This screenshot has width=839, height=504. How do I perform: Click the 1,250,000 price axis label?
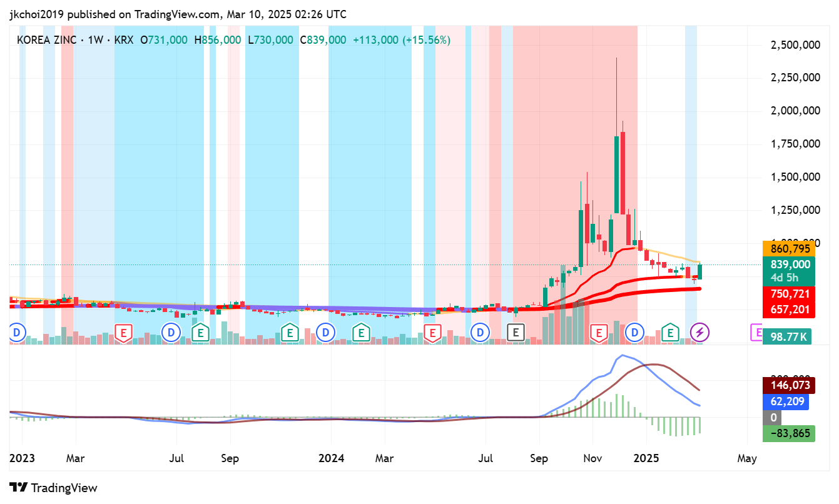(x=795, y=210)
